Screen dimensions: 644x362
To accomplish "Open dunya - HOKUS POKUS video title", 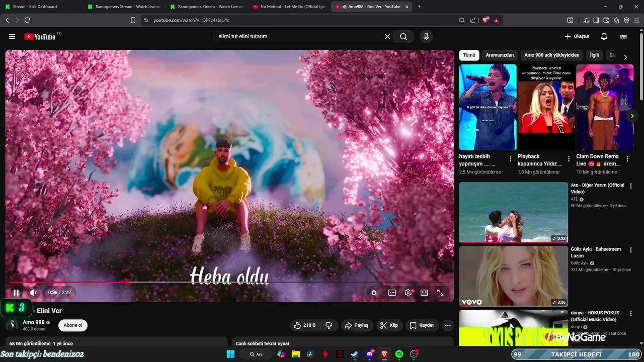I will [x=595, y=316].
